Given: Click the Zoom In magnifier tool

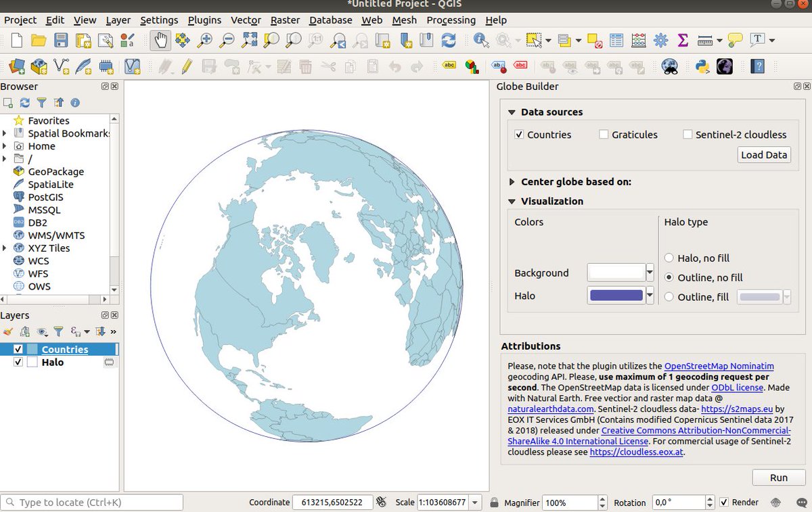Looking at the screenshot, I should click(x=204, y=41).
